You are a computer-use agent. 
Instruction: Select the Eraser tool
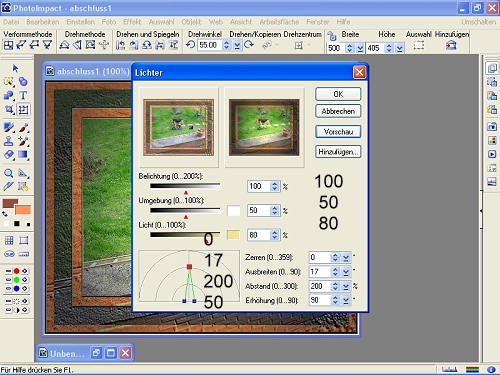click(9, 154)
